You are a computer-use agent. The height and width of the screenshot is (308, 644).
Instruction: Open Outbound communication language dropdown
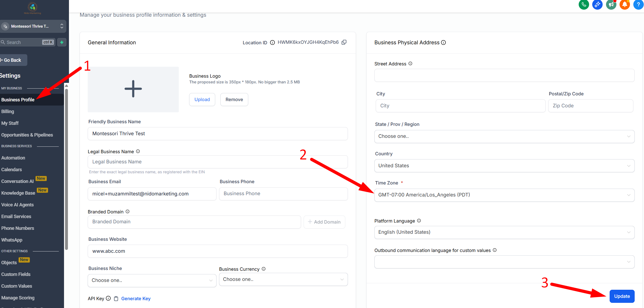point(504,262)
